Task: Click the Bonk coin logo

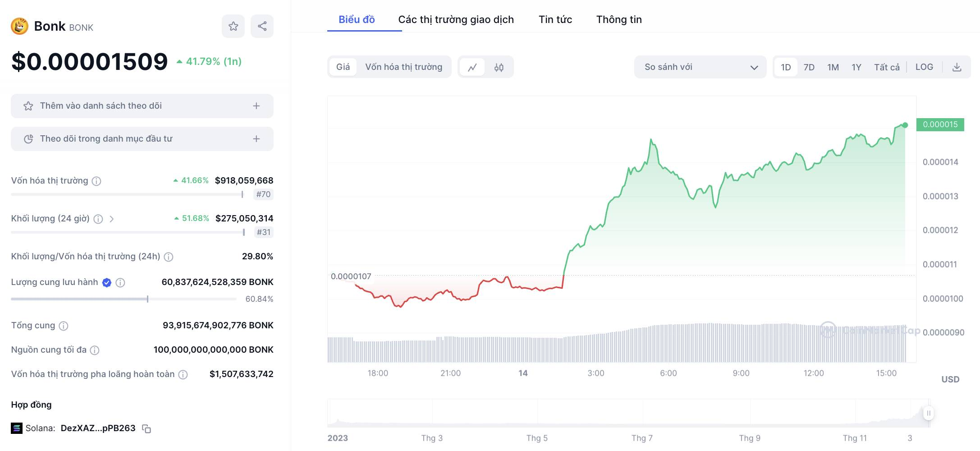Action: (19, 26)
